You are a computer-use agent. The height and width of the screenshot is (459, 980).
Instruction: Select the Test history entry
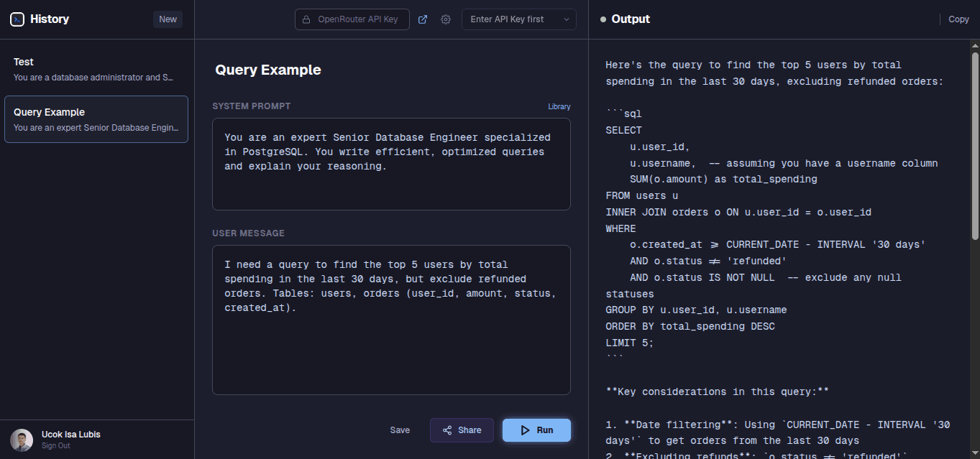pos(96,68)
